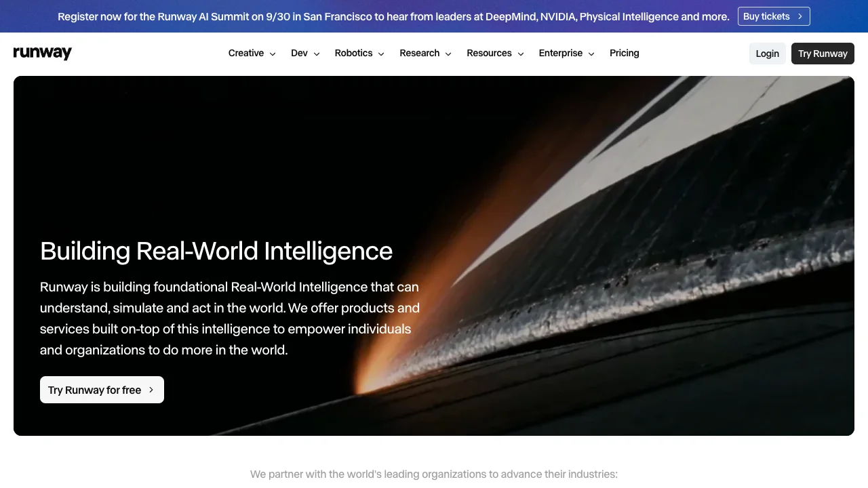The height and width of the screenshot is (488, 868).
Task: Visit the Pricing page
Action: tap(625, 53)
